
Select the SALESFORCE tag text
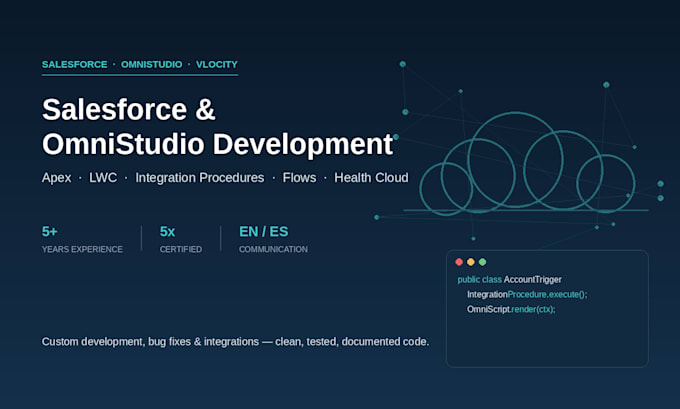click(75, 64)
